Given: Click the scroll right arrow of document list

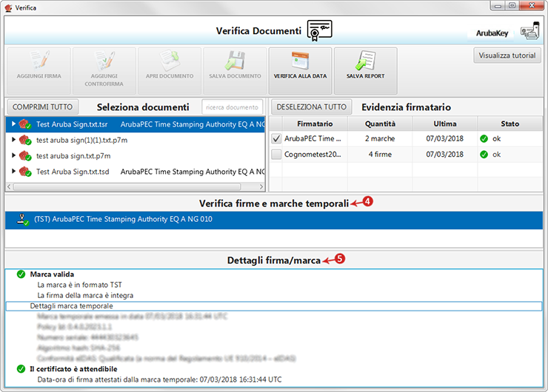Looking at the screenshot, I should click(x=261, y=186).
